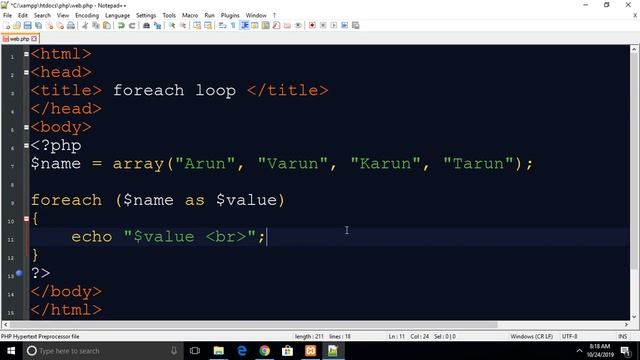Open the Document Map icon
The height and width of the screenshot is (360, 640).
265,25
